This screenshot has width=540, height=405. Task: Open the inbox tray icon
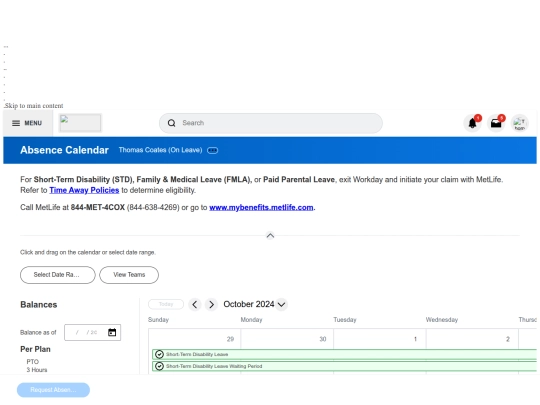(x=496, y=123)
